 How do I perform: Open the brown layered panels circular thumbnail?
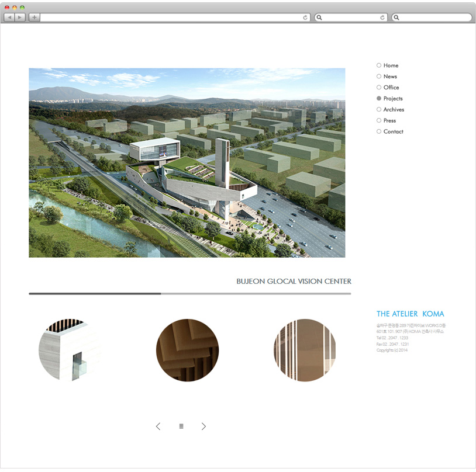(187, 350)
